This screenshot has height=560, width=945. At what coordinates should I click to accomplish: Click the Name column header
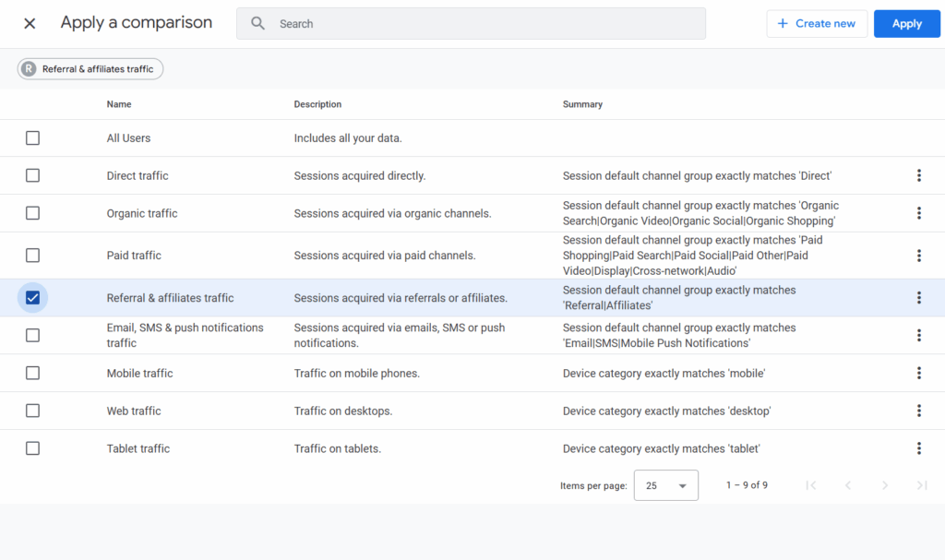tap(119, 104)
